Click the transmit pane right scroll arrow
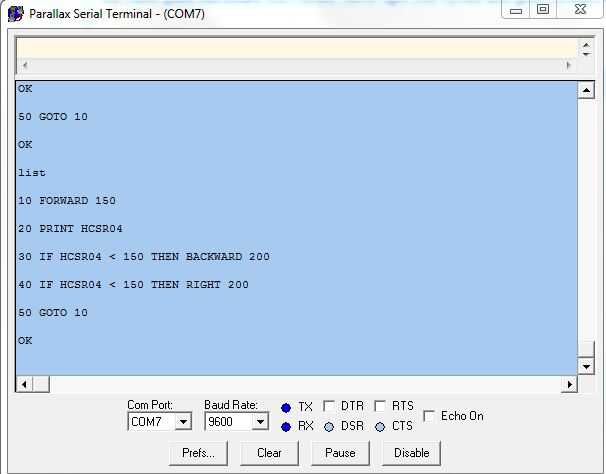The image size is (606, 474). pyautogui.click(x=568, y=65)
